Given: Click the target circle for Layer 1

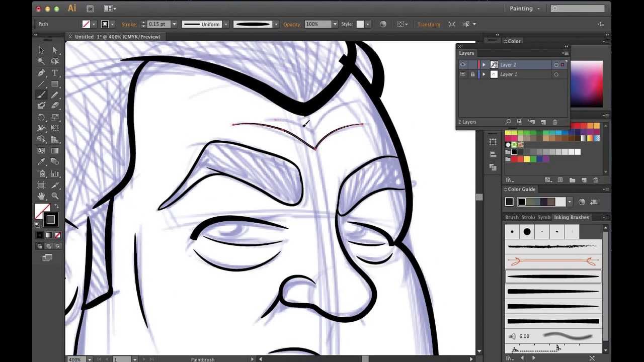Looking at the screenshot, I should point(556,74).
